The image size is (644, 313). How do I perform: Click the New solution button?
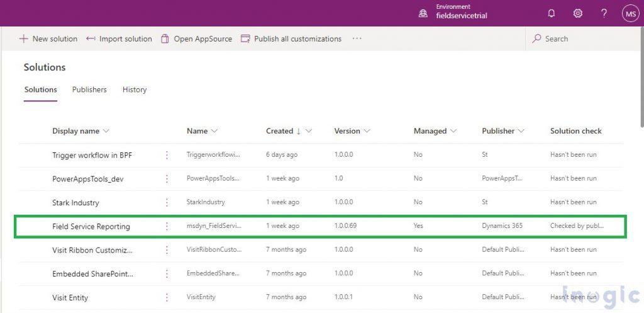coord(48,38)
